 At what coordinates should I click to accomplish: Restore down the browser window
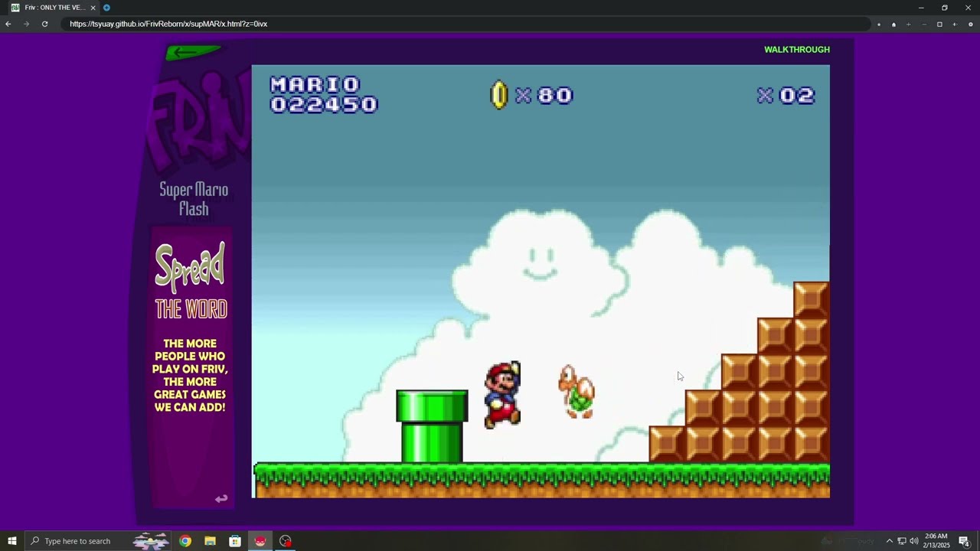pos(944,8)
